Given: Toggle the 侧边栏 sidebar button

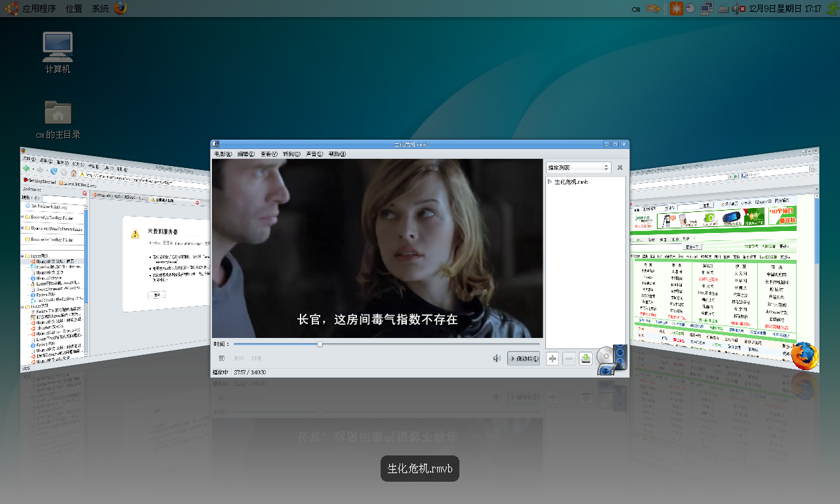Looking at the screenshot, I should pyautogui.click(x=524, y=358).
